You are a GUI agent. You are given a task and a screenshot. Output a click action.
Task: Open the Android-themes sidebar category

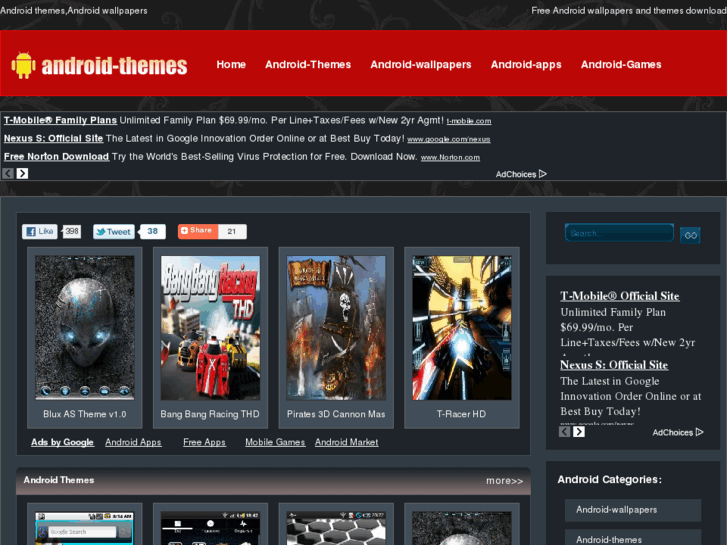(633, 538)
